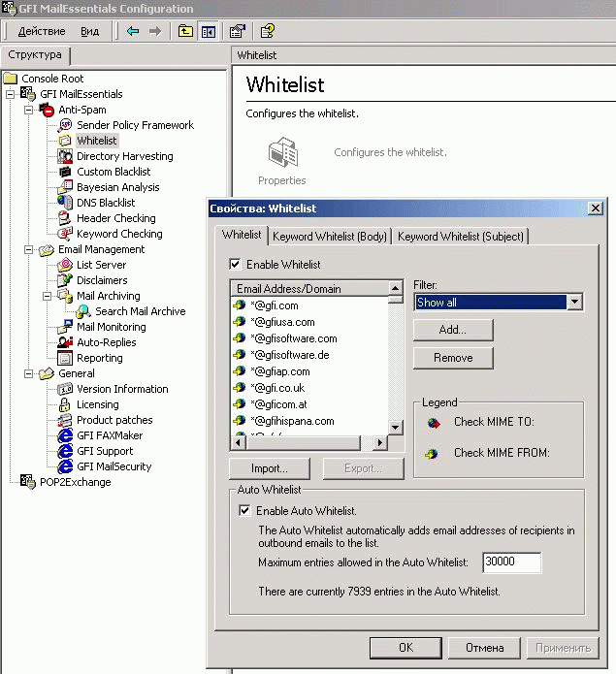Screen dimensions: 616x674
Task: Click the Remove button
Action: [x=453, y=358]
